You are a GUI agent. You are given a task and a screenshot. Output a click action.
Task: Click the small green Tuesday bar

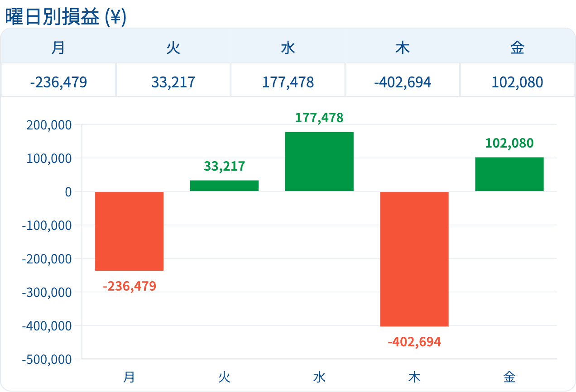point(224,186)
